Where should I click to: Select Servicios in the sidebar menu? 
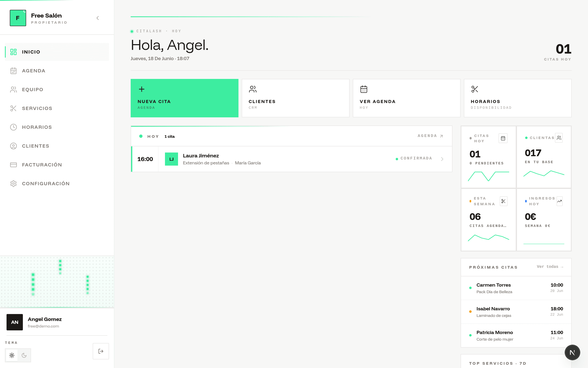[x=57, y=108]
